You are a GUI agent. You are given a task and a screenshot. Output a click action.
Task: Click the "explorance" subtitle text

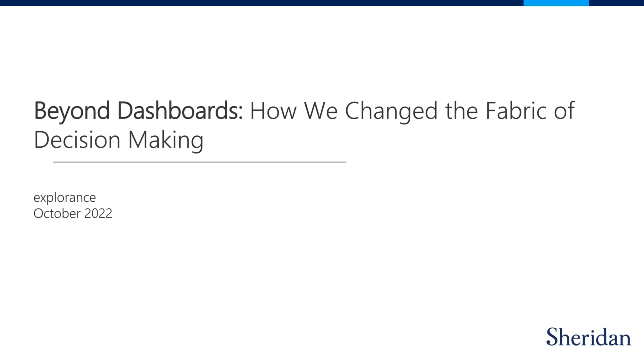pyautogui.click(x=65, y=198)
